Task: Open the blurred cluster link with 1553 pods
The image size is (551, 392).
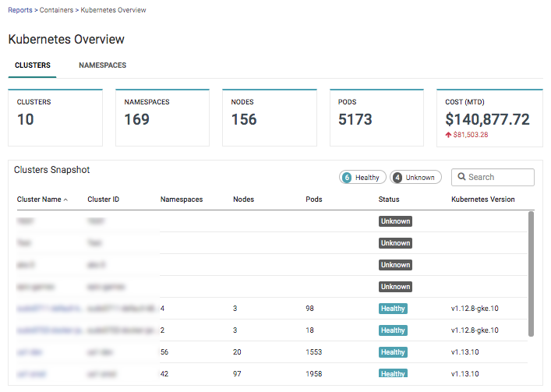Action: [x=30, y=352]
